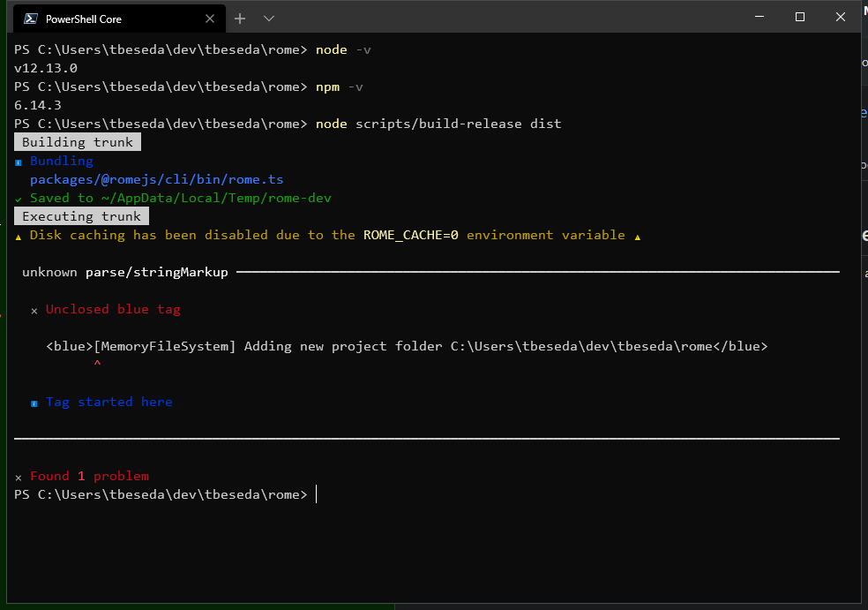Click the cursor at the final prompt line
Image resolution: width=868 pixels, height=610 pixels.
[x=317, y=493]
